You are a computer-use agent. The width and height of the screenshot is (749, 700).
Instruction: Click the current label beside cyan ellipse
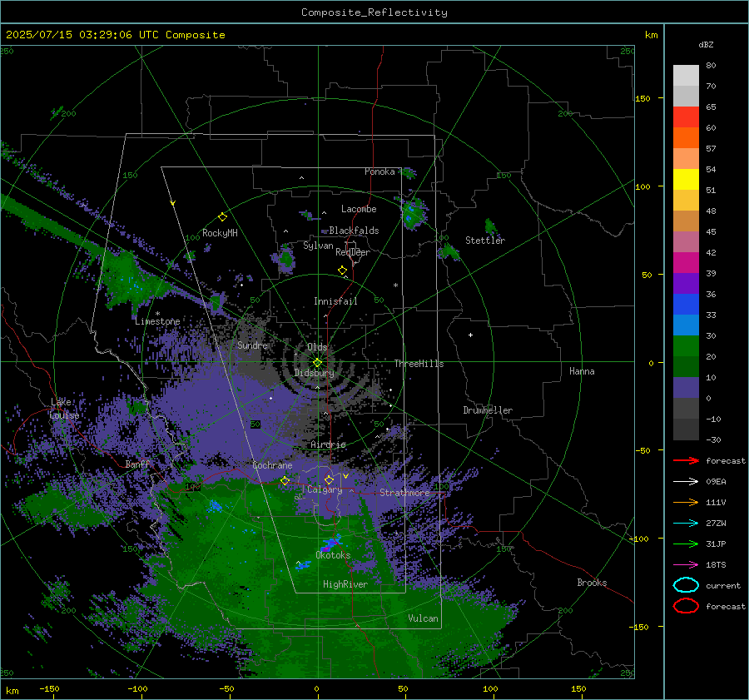[723, 585]
